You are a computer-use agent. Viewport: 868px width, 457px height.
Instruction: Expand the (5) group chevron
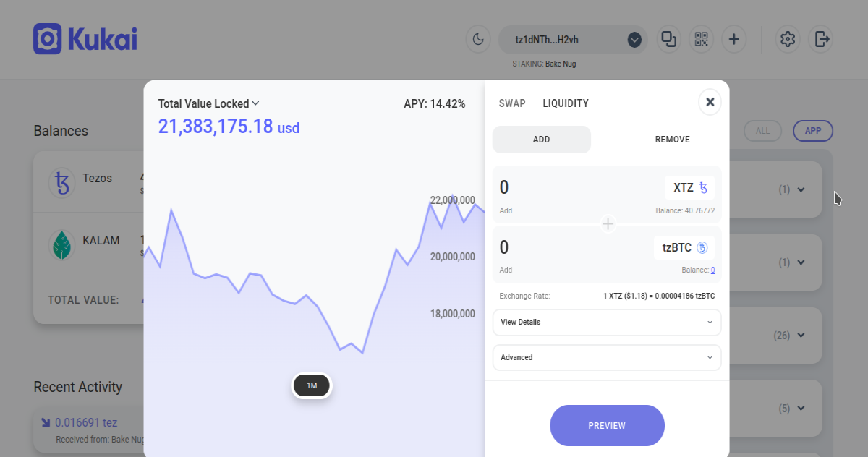801,409
